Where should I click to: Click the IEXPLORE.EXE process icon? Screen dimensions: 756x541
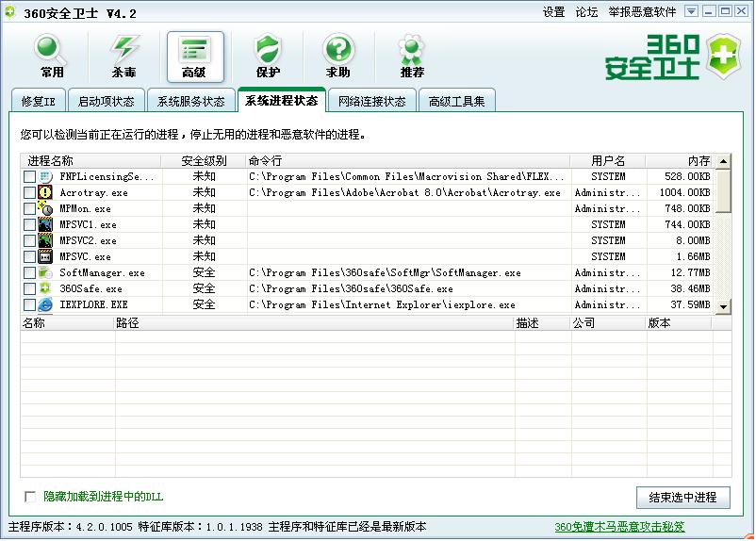click(x=45, y=304)
